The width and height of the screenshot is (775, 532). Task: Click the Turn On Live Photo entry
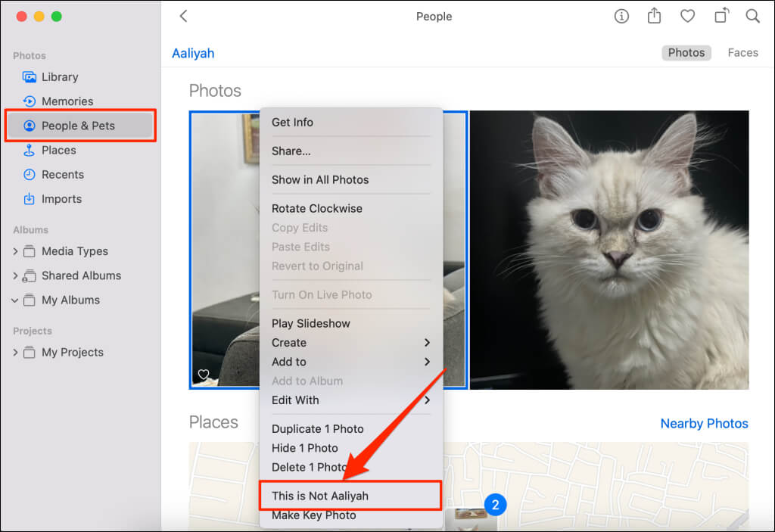pyautogui.click(x=350, y=294)
